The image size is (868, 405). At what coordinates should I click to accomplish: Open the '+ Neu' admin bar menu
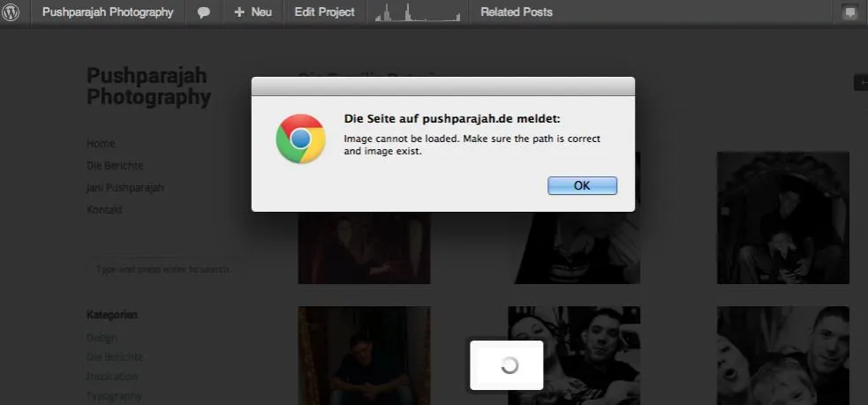click(253, 12)
